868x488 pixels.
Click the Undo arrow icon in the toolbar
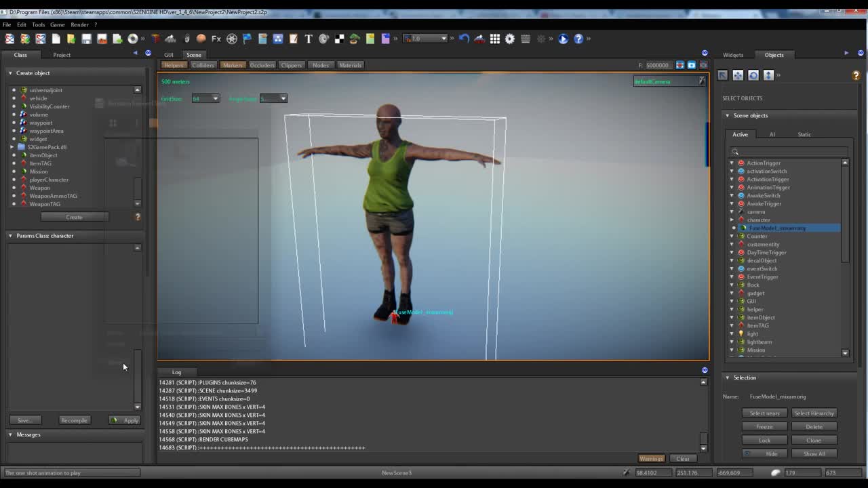(465, 39)
